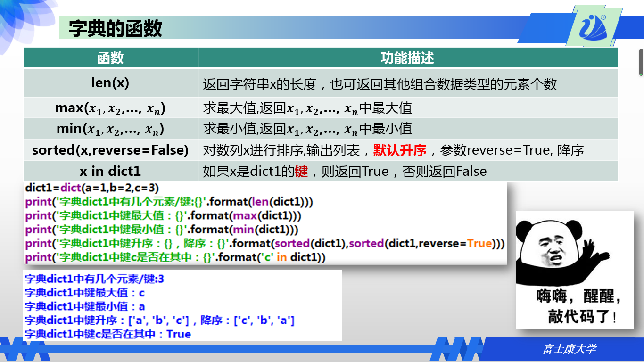Click the min(x1, x2,…, xn) function cell
The width and height of the screenshot is (644, 362).
tap(111, 128)
